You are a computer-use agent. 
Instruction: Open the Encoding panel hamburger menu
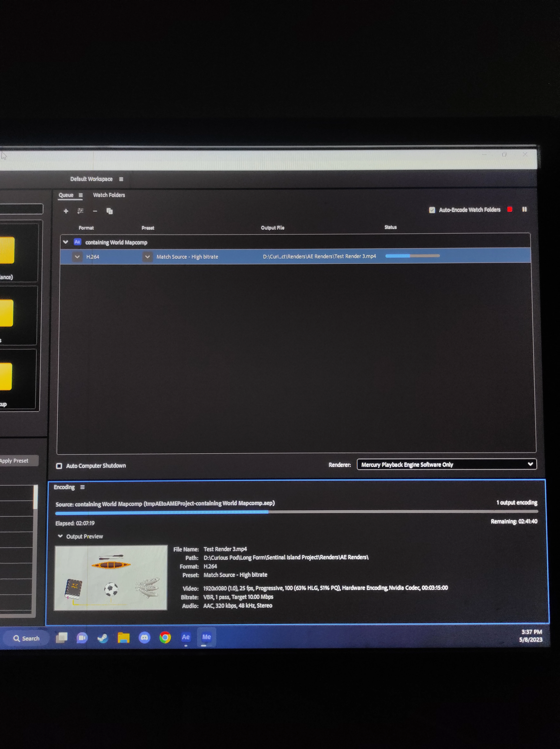tap(82, 487)
